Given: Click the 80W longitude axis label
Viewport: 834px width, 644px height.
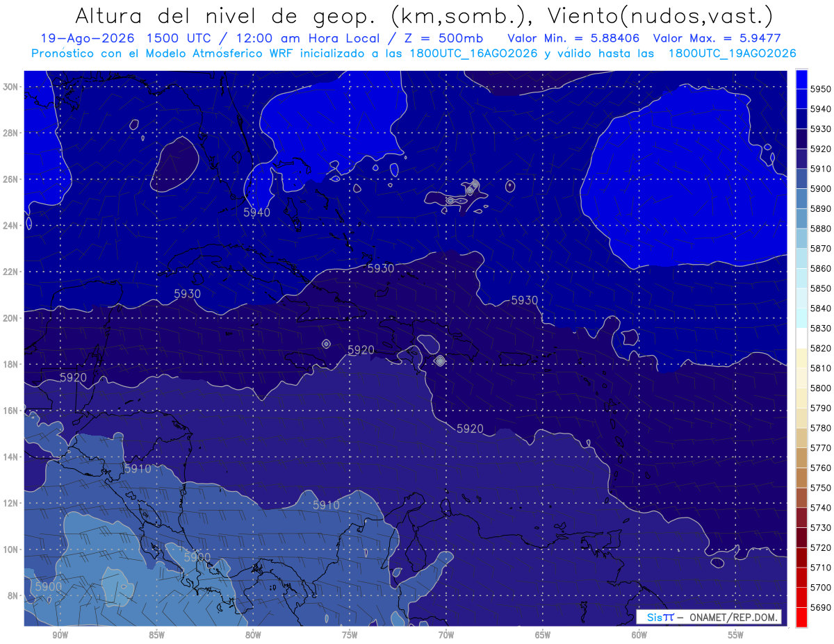Looking at the screenshot, I should click(x=253, y=635).
